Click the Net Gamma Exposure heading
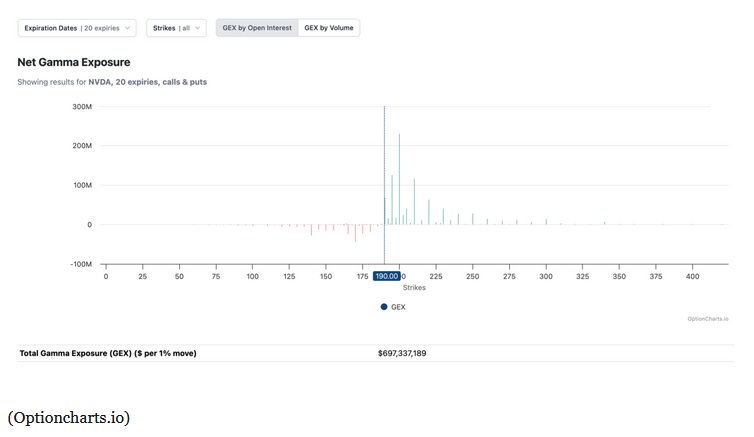 point(73,62)
